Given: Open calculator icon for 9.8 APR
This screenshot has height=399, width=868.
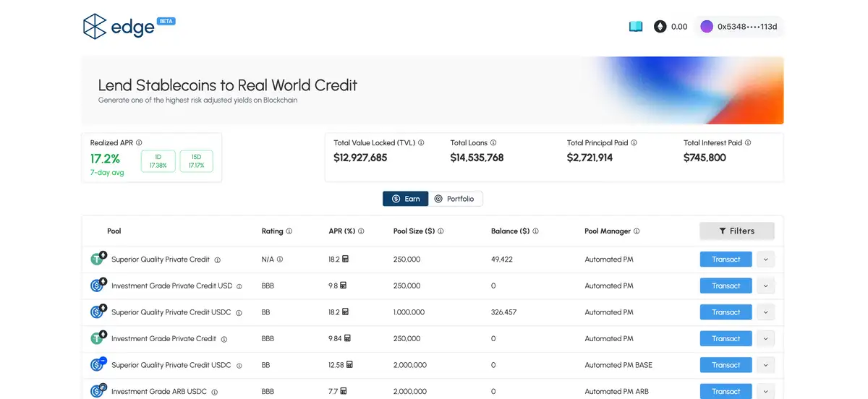Looking at the screenshot, I should 343,286.
